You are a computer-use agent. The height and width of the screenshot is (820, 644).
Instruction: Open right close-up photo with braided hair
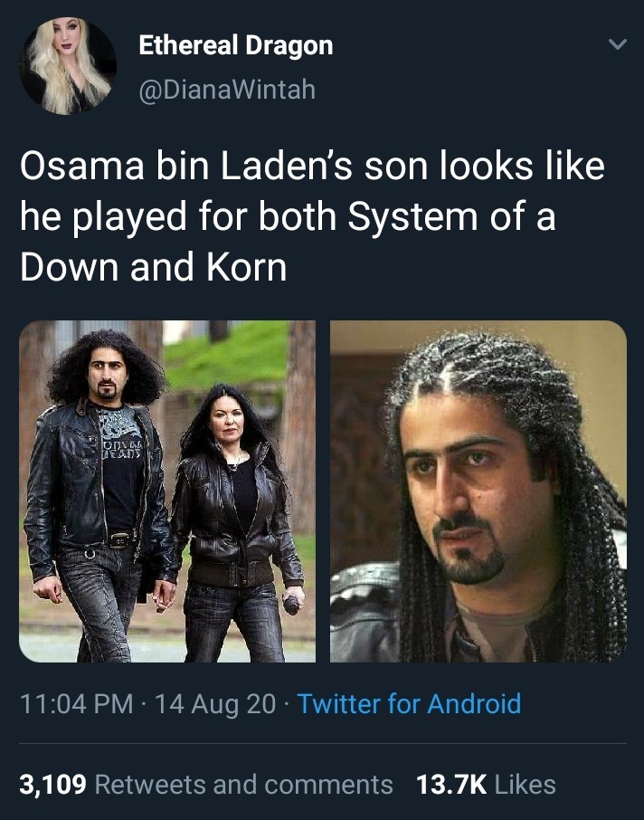(478, 491)
